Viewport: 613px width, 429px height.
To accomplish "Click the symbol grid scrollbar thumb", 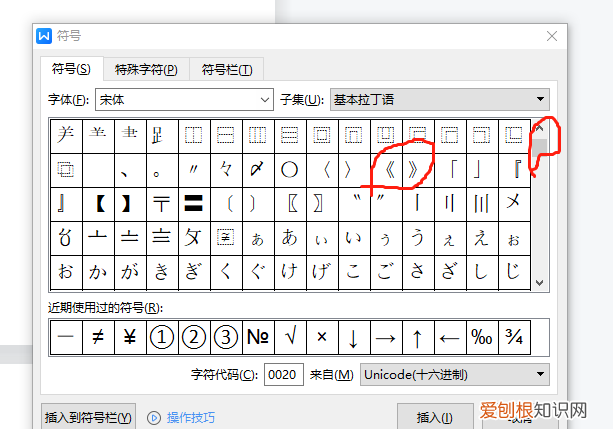I will (x=540, y=146).
